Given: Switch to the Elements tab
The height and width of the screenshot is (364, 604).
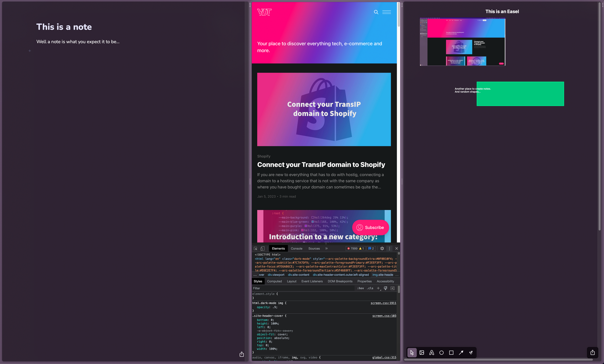Looking at the screenshot, I should (x=278, y=248).
